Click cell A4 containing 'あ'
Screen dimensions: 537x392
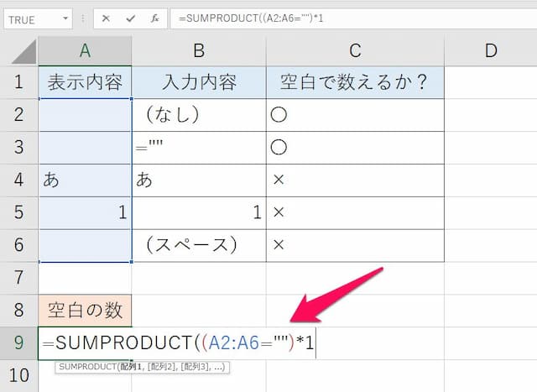pos(85,180)
